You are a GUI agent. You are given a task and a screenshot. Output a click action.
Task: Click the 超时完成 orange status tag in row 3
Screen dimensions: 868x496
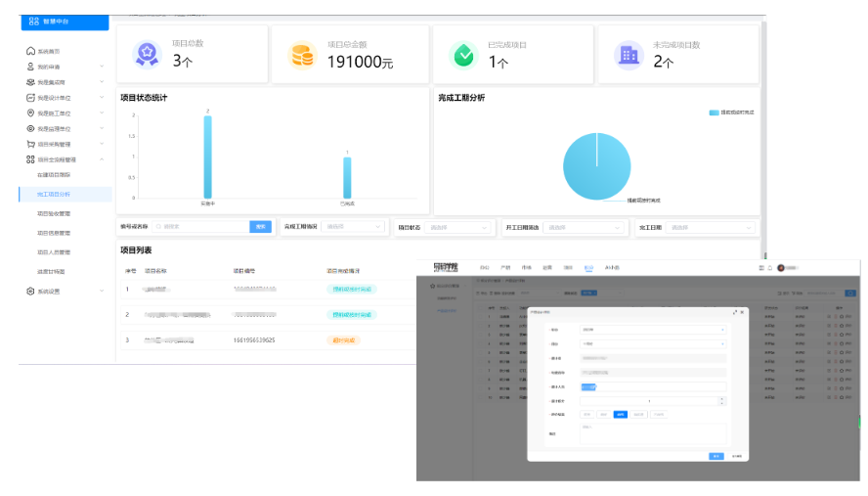coord(344,340)
